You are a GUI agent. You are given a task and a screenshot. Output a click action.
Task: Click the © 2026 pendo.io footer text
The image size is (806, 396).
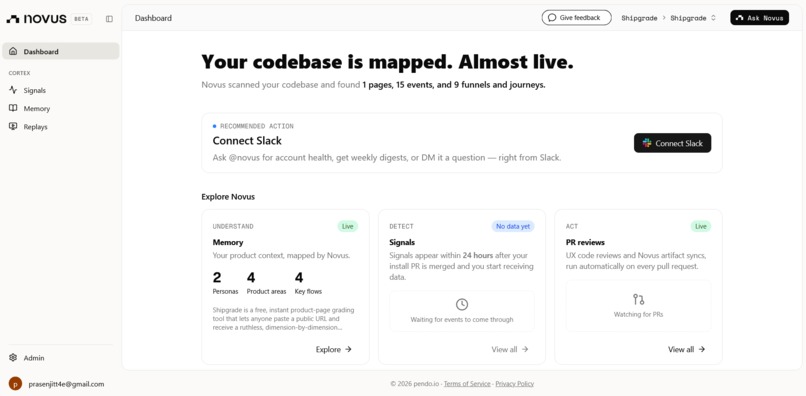coord(414,384)
